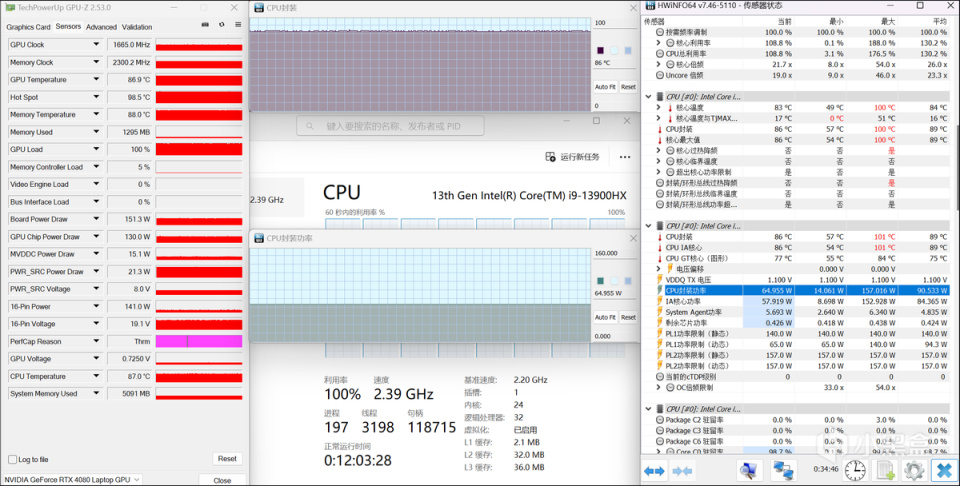
Task: Open Hot Spot sensor dropdown
Action: pos(96,97)
